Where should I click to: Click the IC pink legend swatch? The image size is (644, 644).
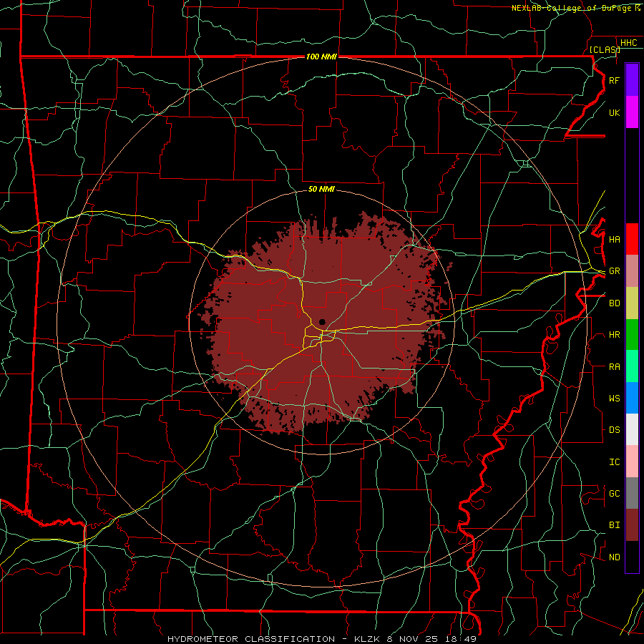click(632, 462)
